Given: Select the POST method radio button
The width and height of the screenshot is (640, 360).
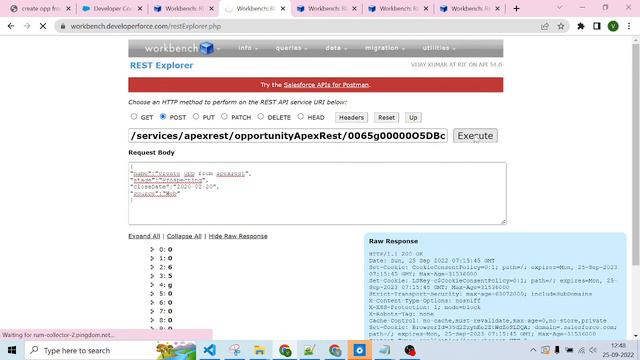Looking at the screenshot, I should 163,117.
